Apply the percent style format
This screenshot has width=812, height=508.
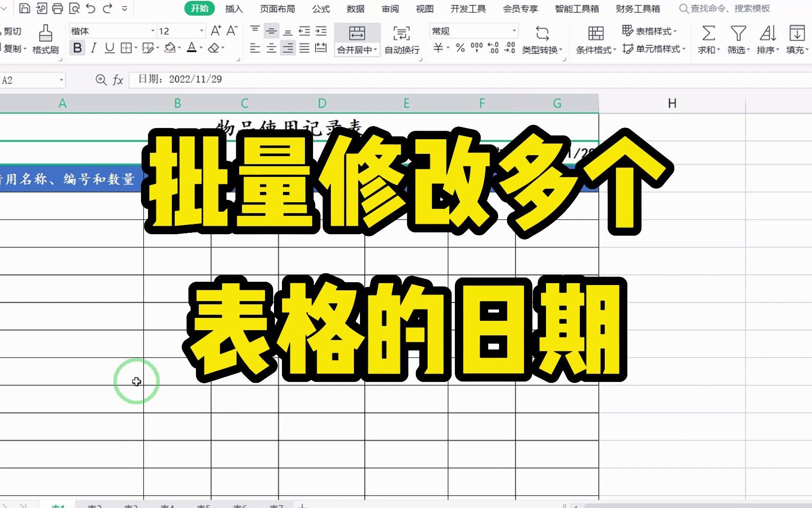[x=460, y=48]
